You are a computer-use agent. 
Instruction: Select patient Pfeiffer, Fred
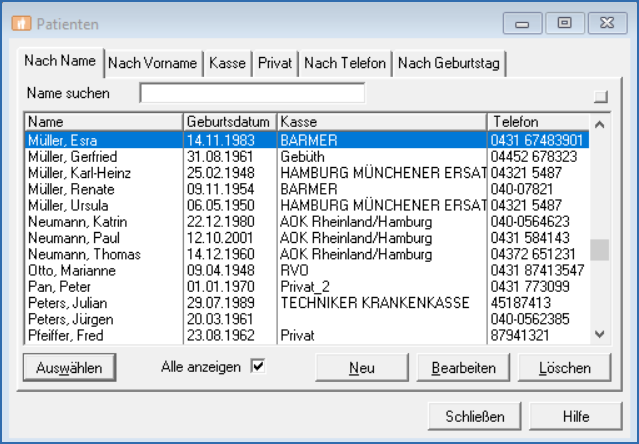(x=307, y=336)
